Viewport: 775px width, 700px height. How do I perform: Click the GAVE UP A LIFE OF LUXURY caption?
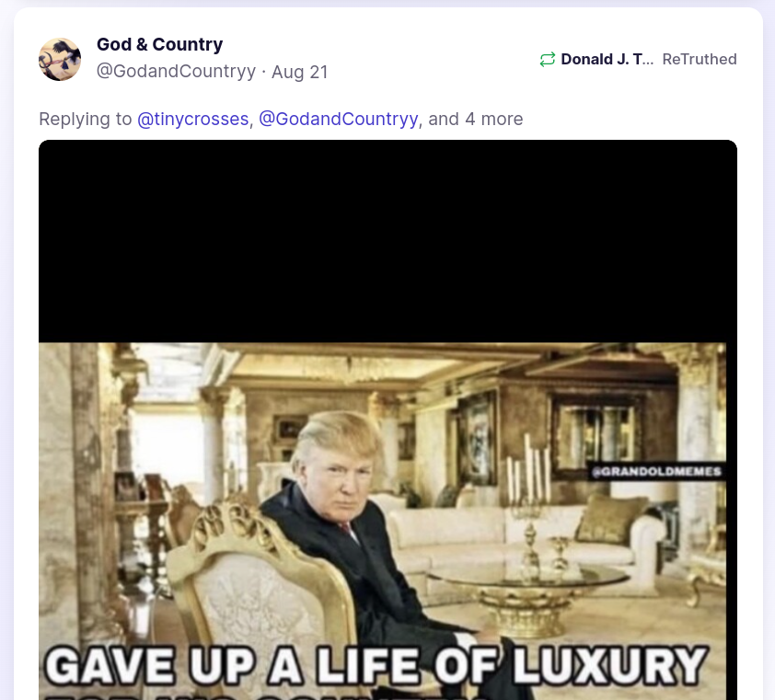(376, 665)
